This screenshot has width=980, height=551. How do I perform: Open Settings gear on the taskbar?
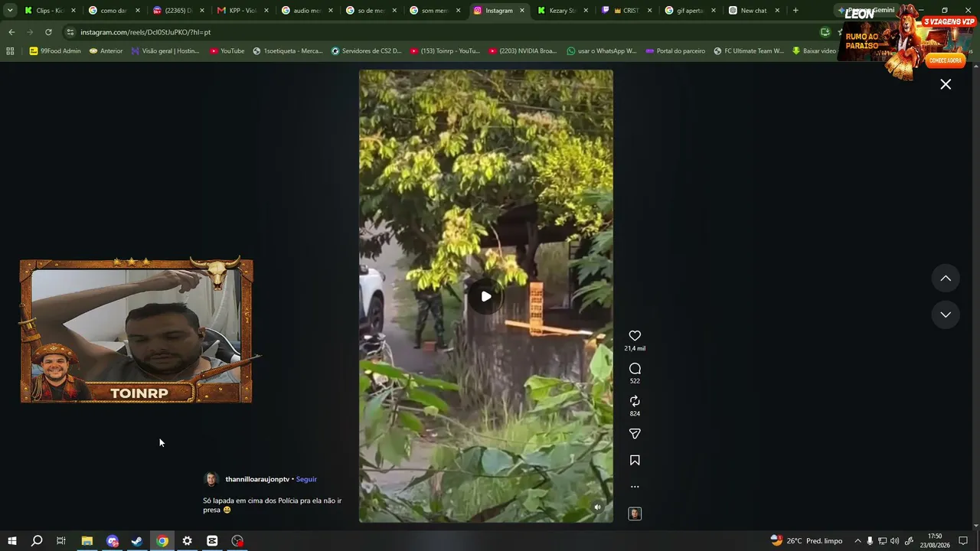tap(187, 541)
